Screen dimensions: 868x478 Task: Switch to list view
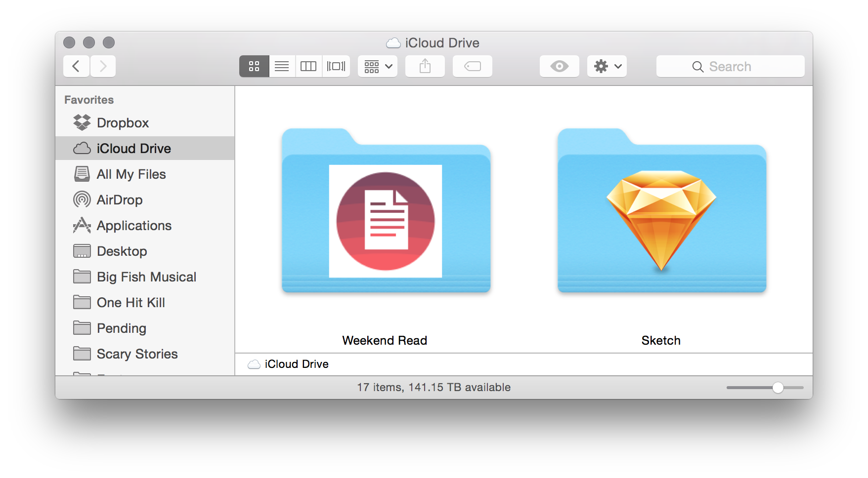[x=282, y=66]
